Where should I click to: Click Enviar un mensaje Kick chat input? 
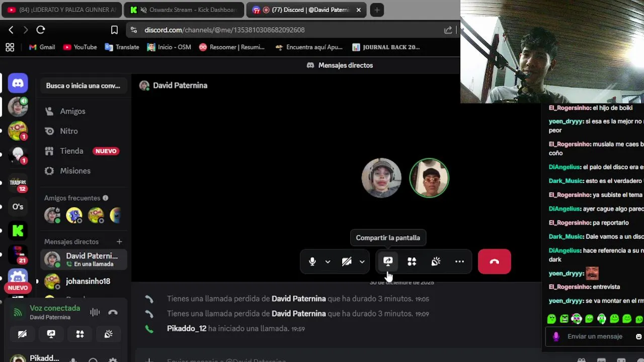[595, 336]
